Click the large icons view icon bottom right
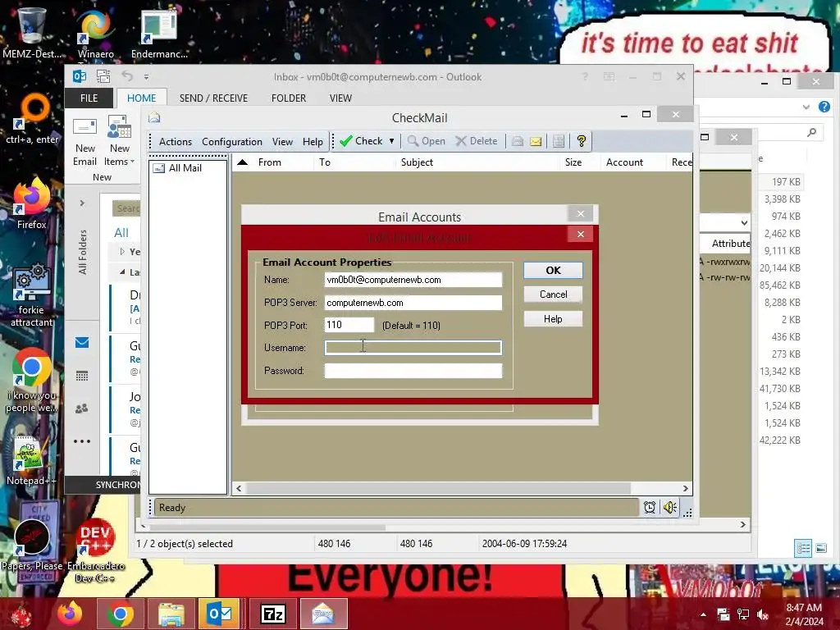This screenshot has width=840, height=630. 820,548
